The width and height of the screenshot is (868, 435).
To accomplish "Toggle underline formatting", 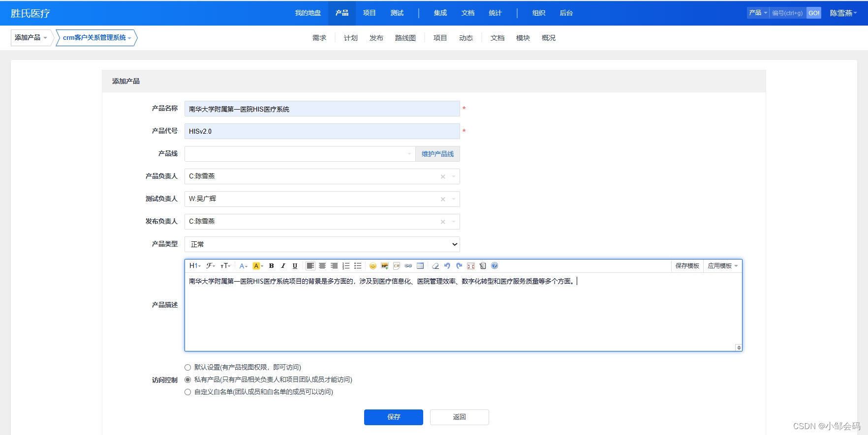I will tap(295, 266).
